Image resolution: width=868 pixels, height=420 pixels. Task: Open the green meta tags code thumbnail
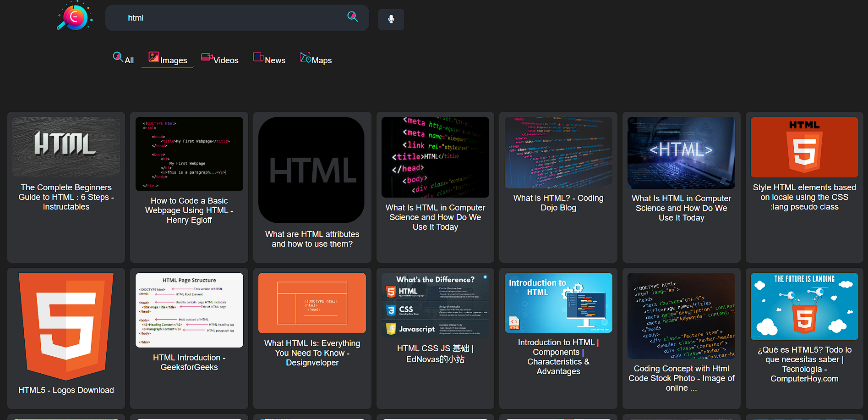pyautogui.click(x=435, y=157)
